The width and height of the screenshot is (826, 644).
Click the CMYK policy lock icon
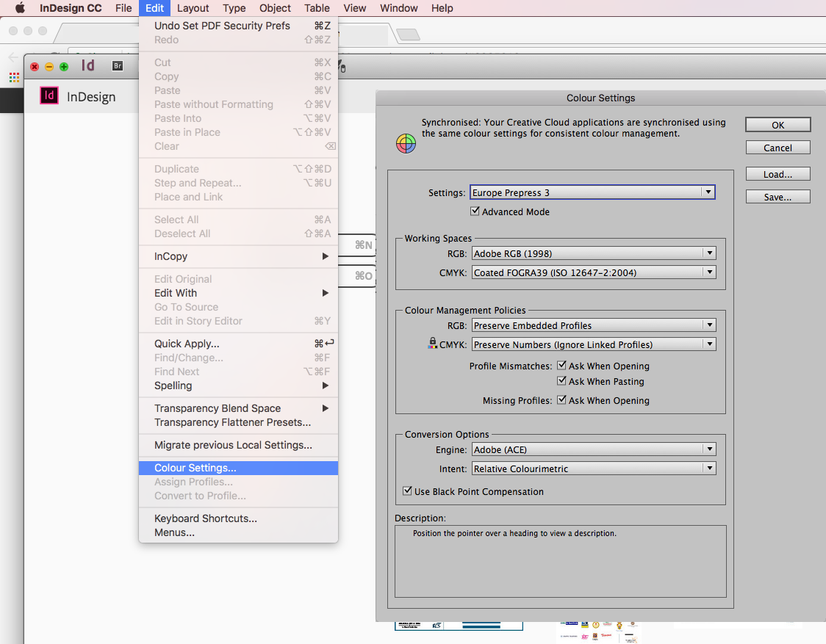(433, 344)
